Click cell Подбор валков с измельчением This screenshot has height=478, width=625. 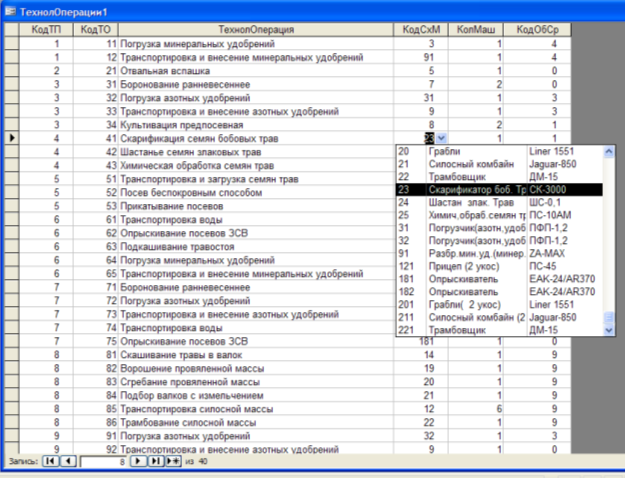point(256,396)
